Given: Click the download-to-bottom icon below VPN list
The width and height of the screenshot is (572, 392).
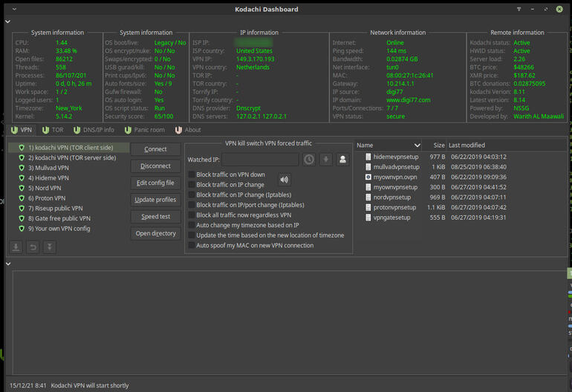Looking at the screenshot, I should click(50, 247).
